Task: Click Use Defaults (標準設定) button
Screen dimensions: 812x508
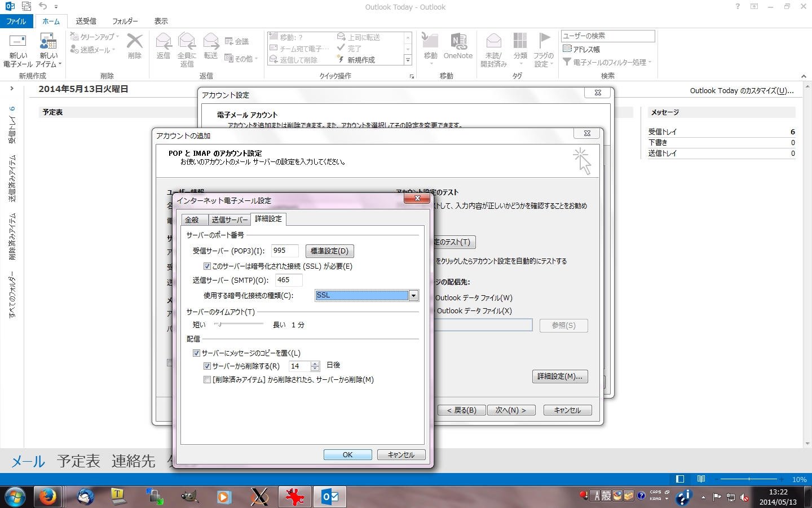Action: tap(329, 251)
